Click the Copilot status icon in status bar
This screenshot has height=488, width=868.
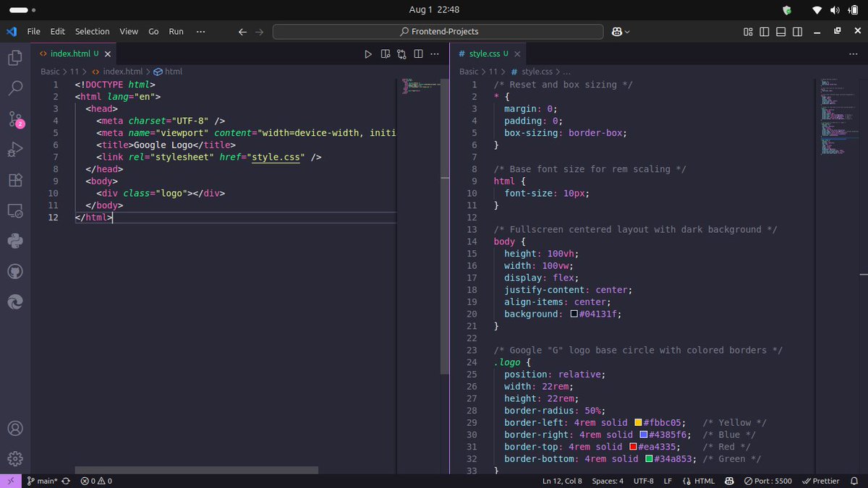tap(729, 481)
